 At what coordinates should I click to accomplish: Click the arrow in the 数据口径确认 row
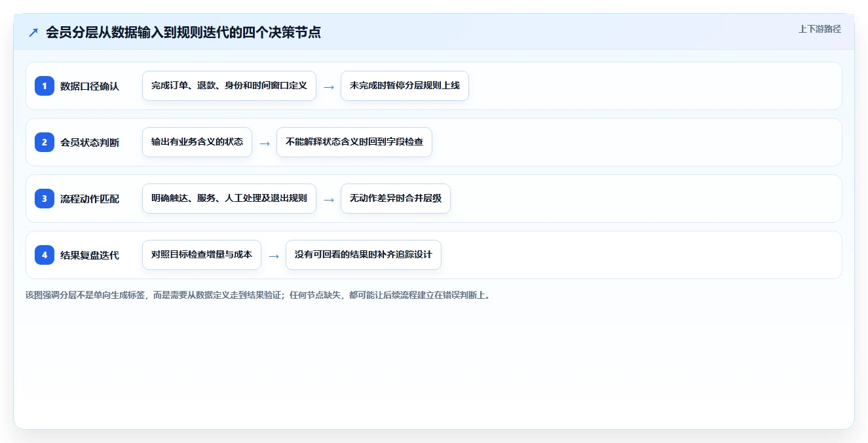point(329,87)
